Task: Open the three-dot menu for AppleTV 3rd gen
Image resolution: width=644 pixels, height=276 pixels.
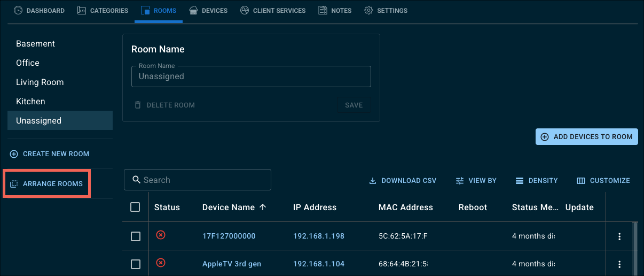Action: pos(619,264)
